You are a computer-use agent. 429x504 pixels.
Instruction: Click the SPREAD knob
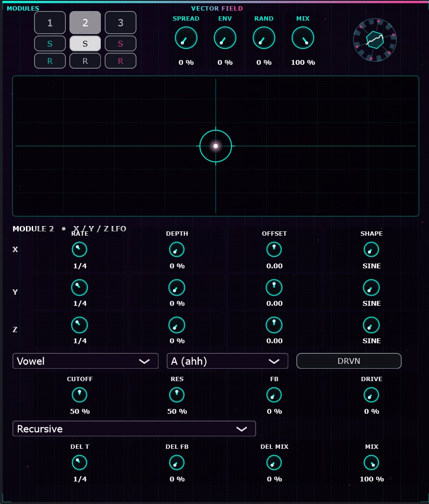pos(186,38)
